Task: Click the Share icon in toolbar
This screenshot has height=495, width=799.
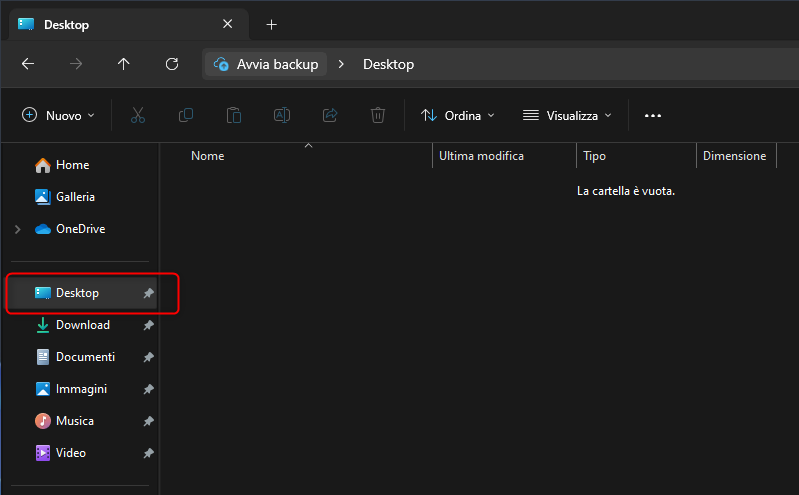Action: pyautogui.click(x=330, y=115)
